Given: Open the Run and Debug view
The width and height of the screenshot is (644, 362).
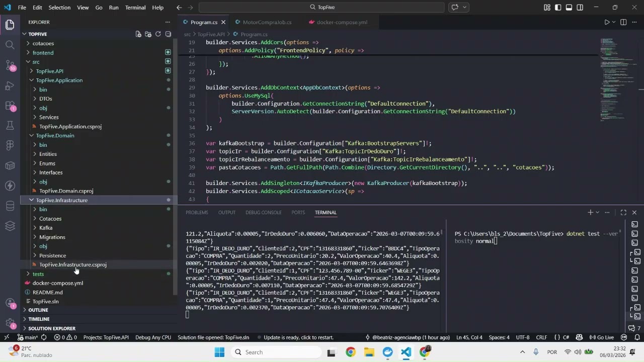Looking at the screenshot, I should click(x=10, y=85).
